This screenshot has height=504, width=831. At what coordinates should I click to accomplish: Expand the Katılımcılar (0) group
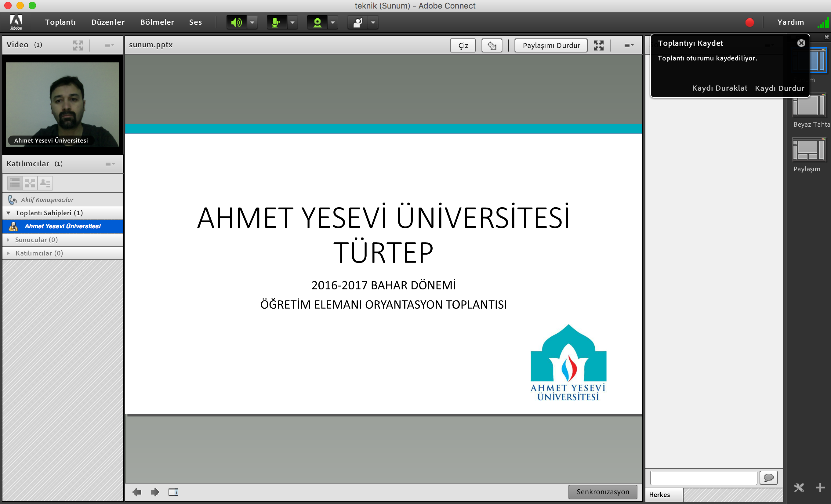[x=8, y=253]
